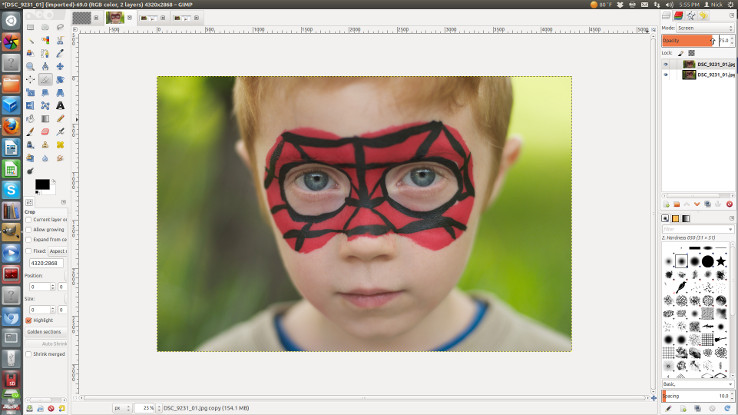Viewport: 738px width, 415px height.
Task: Enable Allow growing checkbox
Action: tap(28, 230)
